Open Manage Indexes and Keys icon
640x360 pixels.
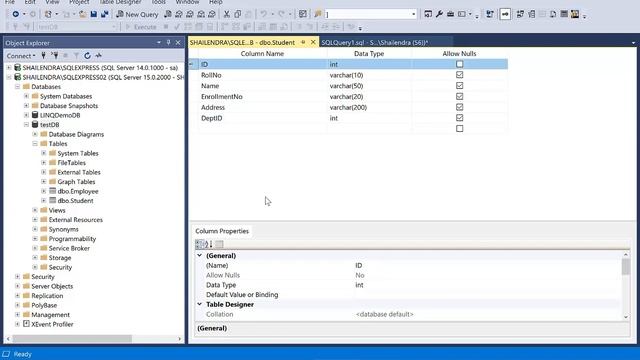(531, 14)
